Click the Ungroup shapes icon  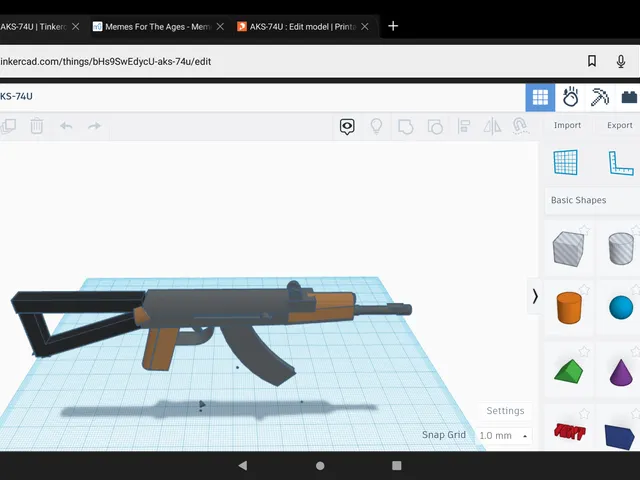[x=435, y=127]
